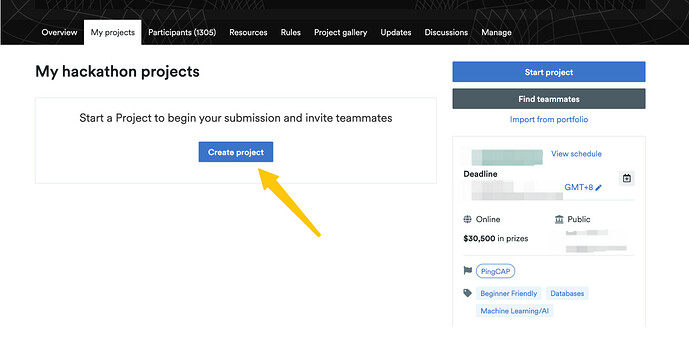Select the Databases tag
Viewport: 689px width, 363px height.
tap(567, 294)
